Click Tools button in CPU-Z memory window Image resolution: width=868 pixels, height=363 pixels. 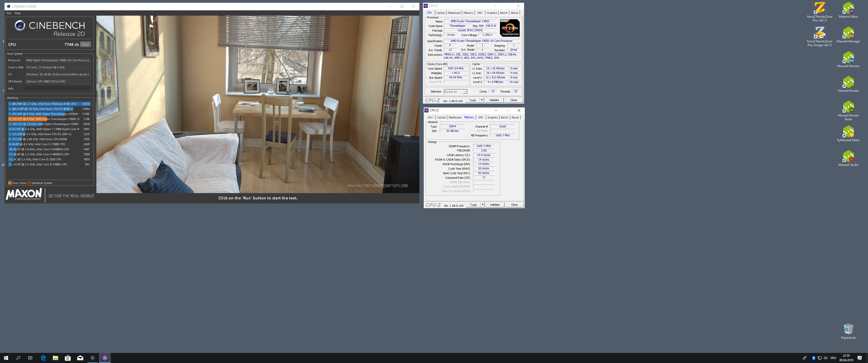pos(473,205)
